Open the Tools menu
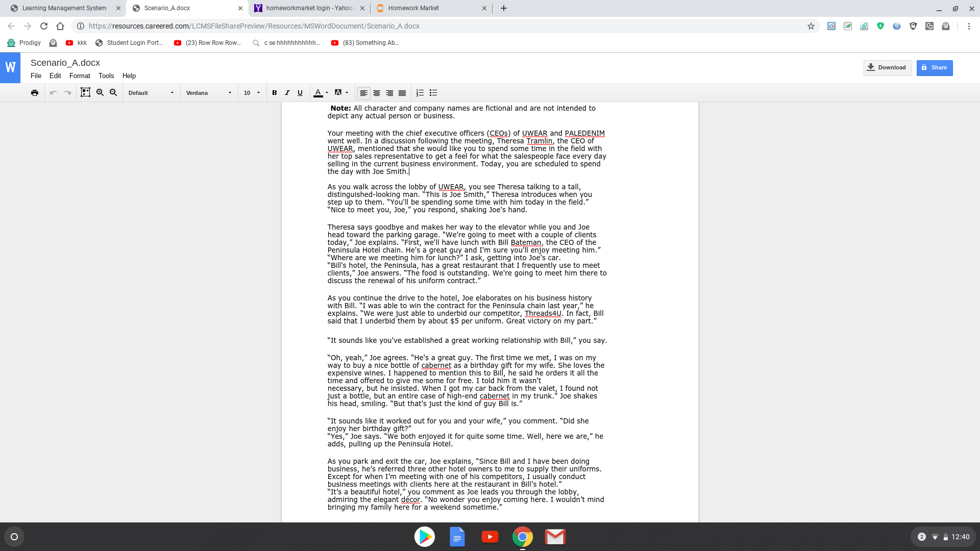This screenshot has height=551, width=980. tap(106, 76)
